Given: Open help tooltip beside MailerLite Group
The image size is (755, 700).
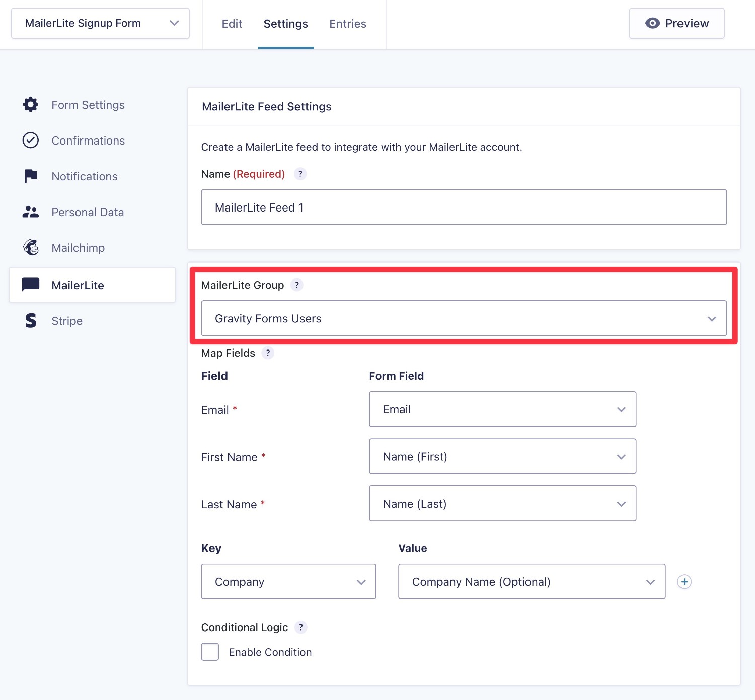Looking at the screenshot, I should 297,285.
